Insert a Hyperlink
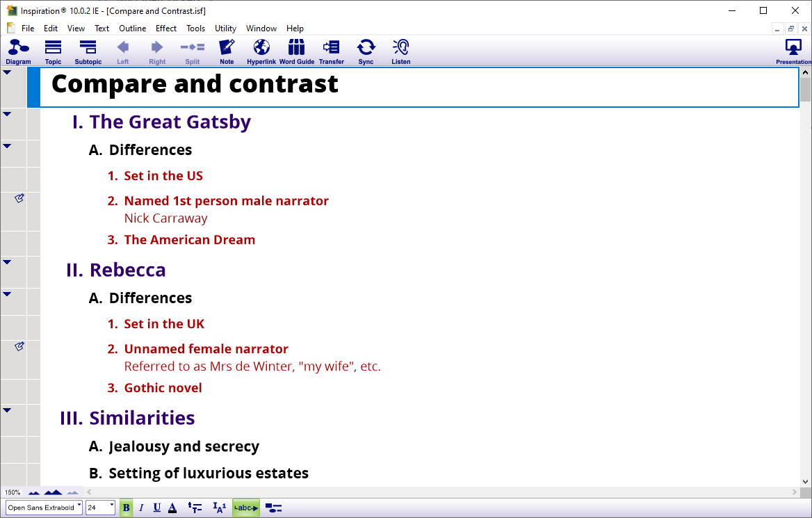812x518 pixels. [261, 51]
